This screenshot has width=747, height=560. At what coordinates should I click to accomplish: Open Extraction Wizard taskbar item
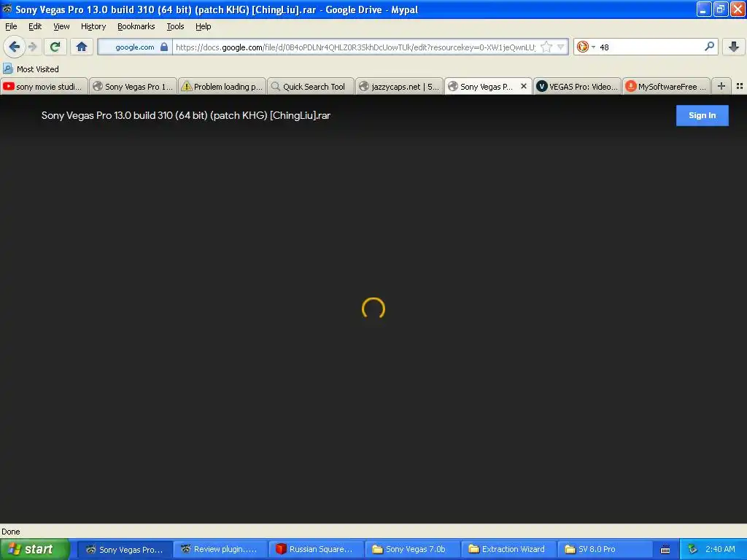[x=508, y=549]
